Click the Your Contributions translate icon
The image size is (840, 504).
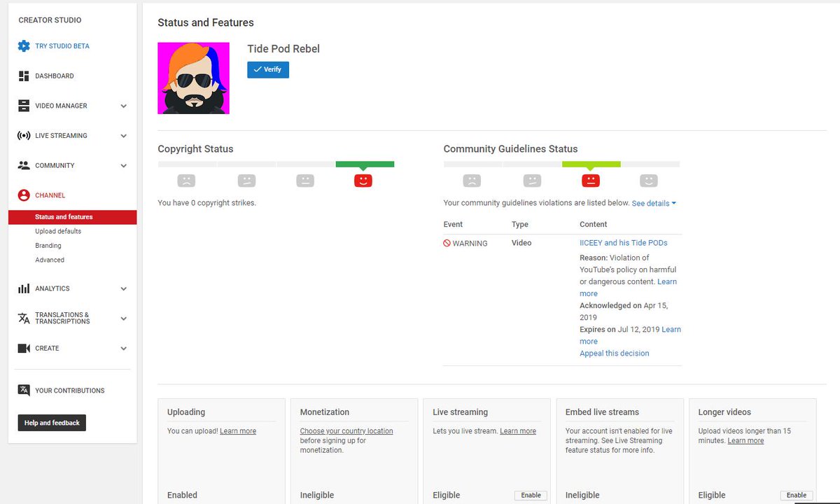(24, 391)
